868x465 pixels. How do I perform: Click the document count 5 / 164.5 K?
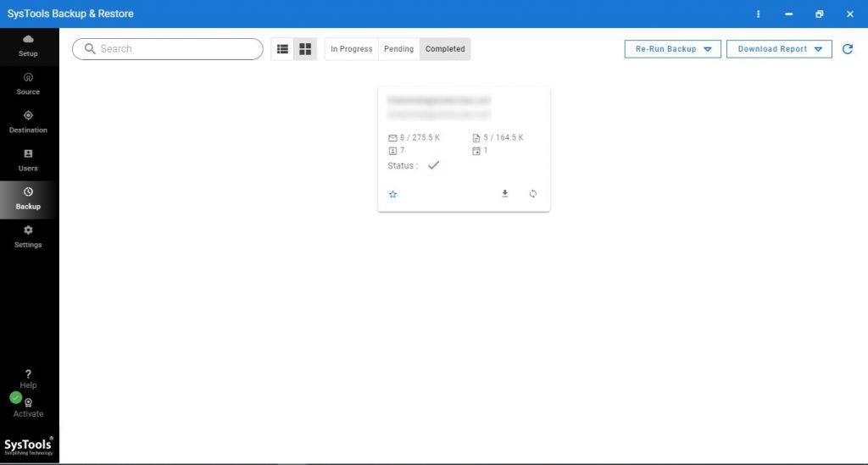click(498, 138)
